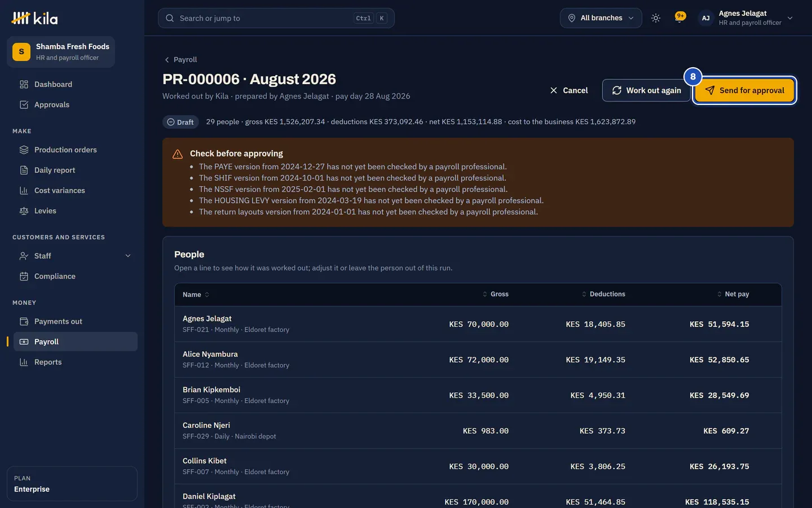Click the Payroll banknote icon in sidebar
Image resolution: width=812 pixels, height=508 pixels.
[24, 341]
